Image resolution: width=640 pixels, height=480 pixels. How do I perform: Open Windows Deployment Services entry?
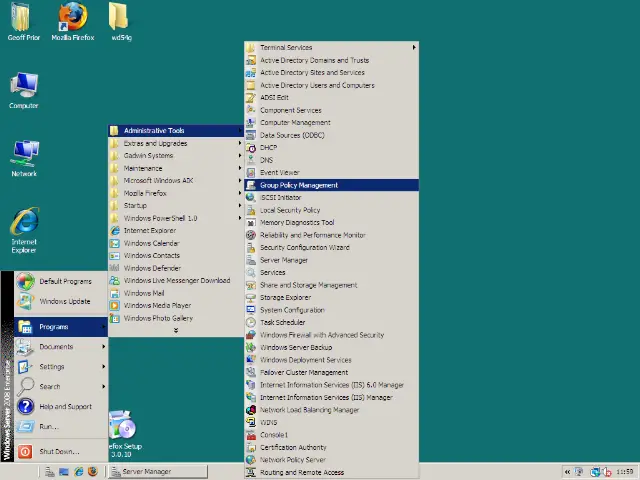pos(331,360)
